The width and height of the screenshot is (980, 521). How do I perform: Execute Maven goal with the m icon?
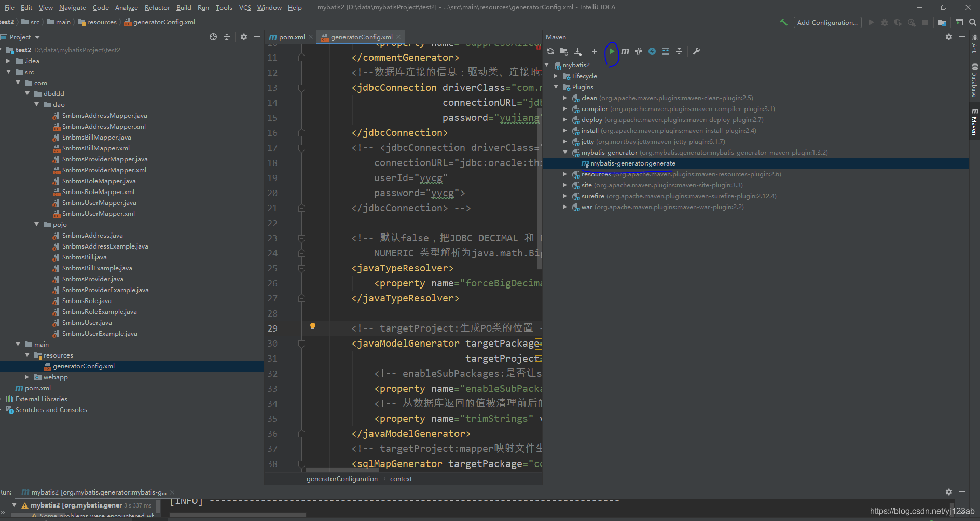tap(625, 51)
